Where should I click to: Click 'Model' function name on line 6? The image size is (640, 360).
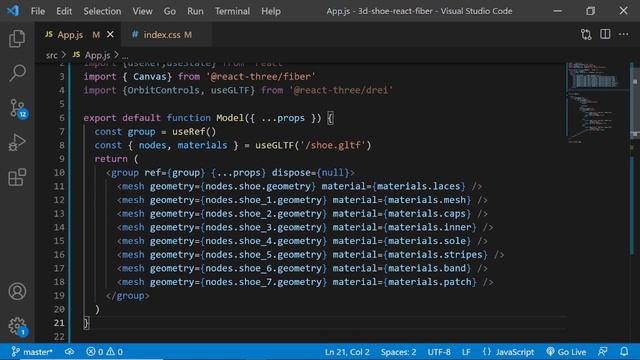pos(230,118)
